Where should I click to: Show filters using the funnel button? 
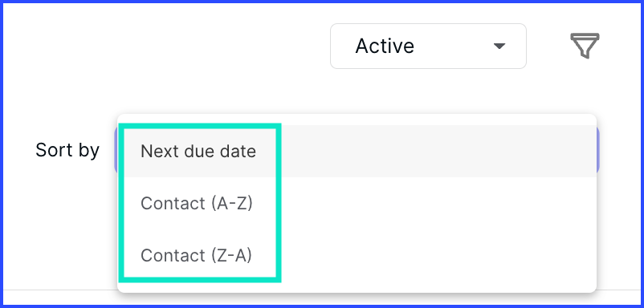pyautogui.click(x=585, y=46)
